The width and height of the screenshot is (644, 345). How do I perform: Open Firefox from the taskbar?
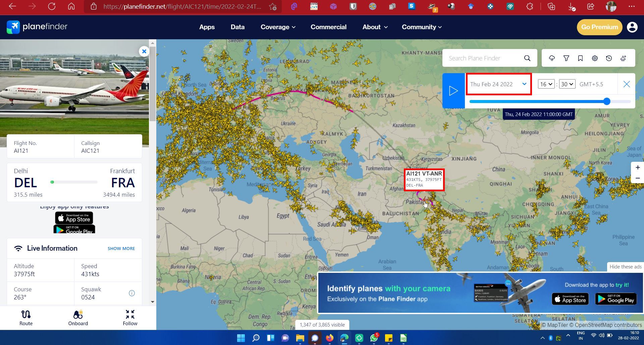pyautogui.click(x=330, y=338)
